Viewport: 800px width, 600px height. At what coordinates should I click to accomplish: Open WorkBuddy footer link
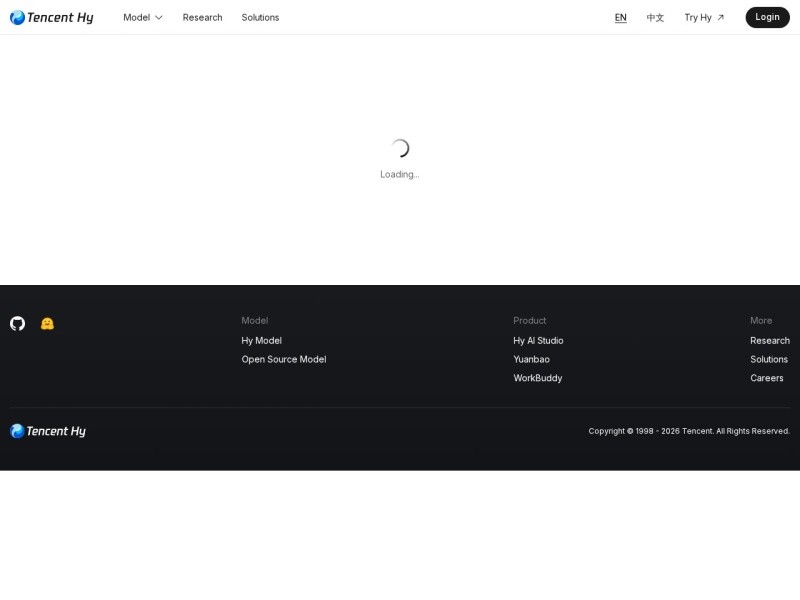(x=538, y=378)
